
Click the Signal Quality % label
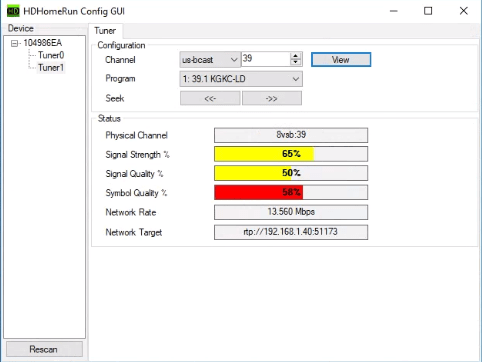click(134, 174)
